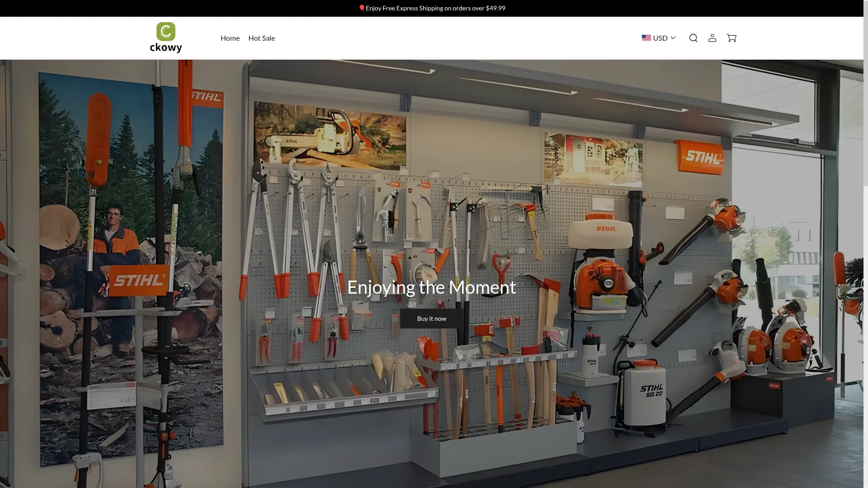Open the Hot Sale menu item
Viewport: 868px width, 488px height.
pyautogui.click(x=262, y=38)
